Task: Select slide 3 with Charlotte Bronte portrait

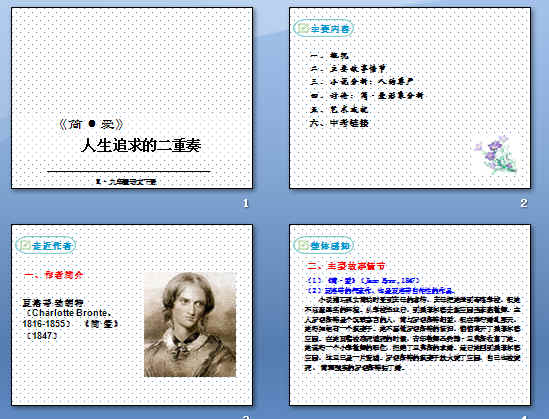Action: [x=132, y=315]
